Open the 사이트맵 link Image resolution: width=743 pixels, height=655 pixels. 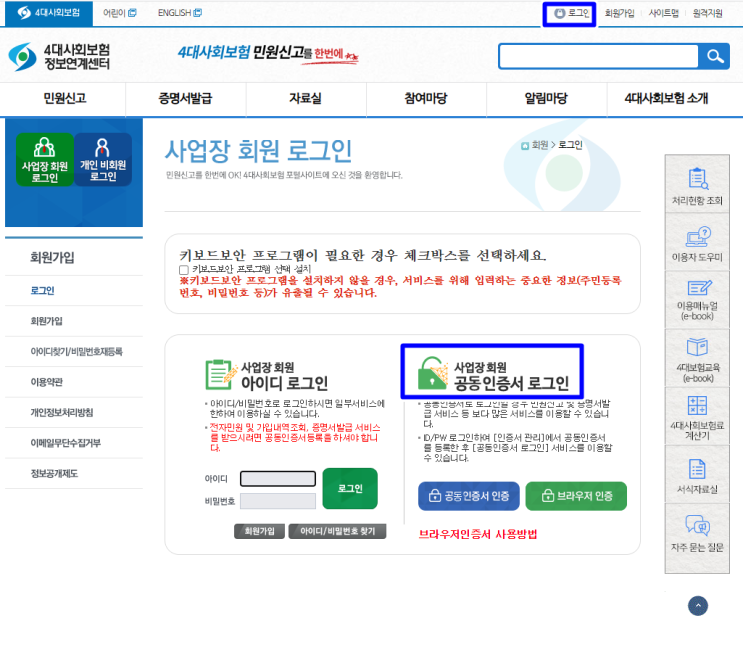663,13
